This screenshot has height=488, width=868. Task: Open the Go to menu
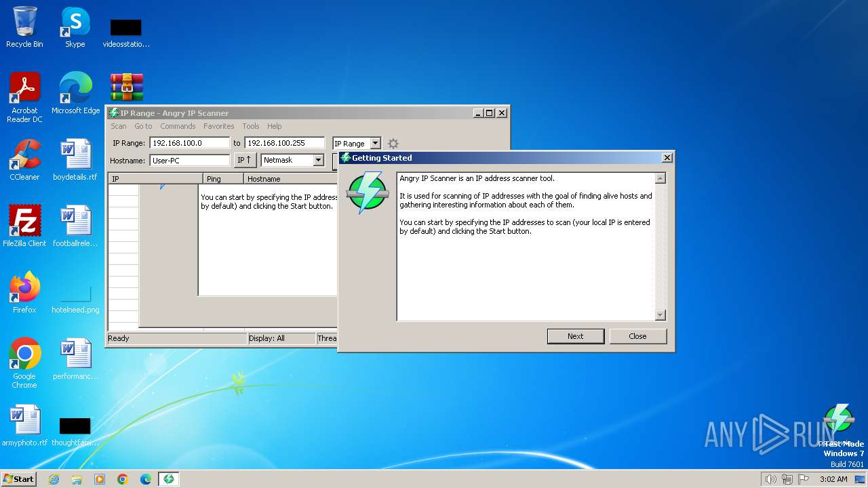(x=143, y=126)
